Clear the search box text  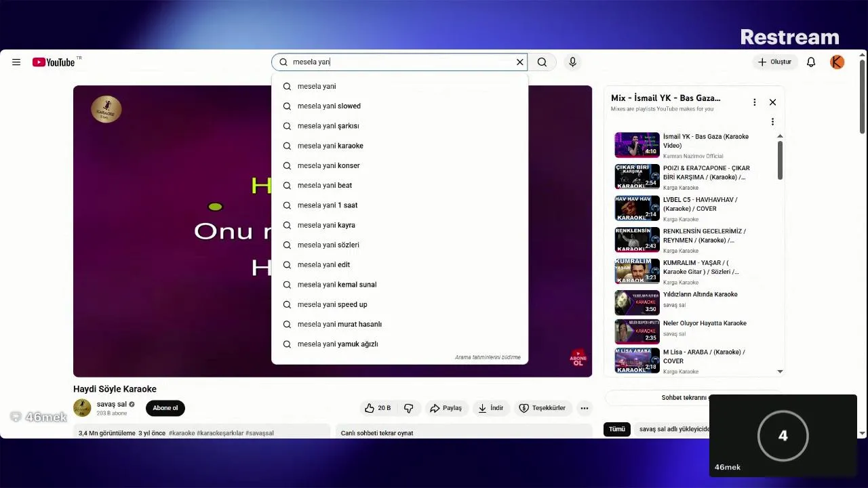coord(520,62)
